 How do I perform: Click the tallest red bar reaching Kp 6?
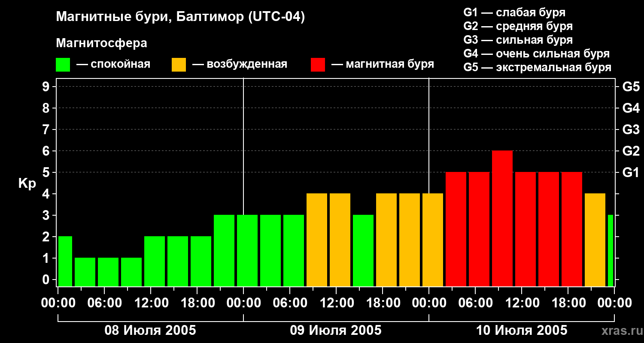[502, 218]
